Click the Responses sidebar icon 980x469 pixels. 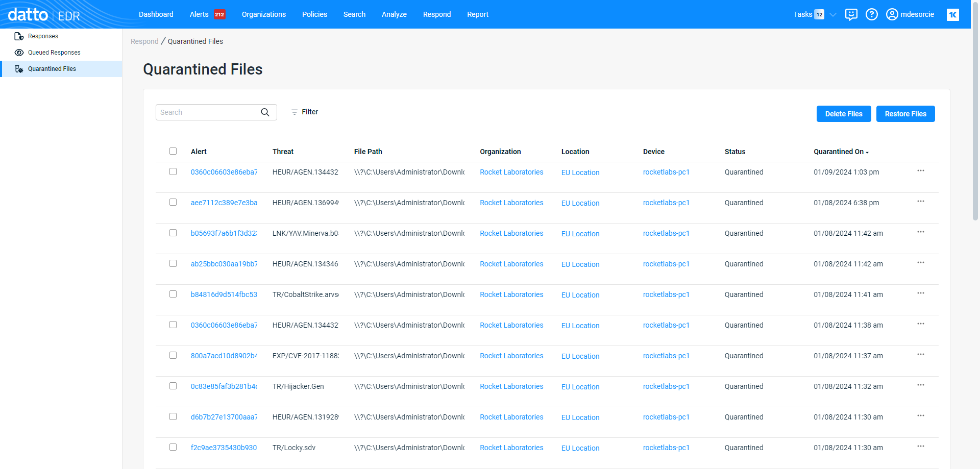click(19, 36)
